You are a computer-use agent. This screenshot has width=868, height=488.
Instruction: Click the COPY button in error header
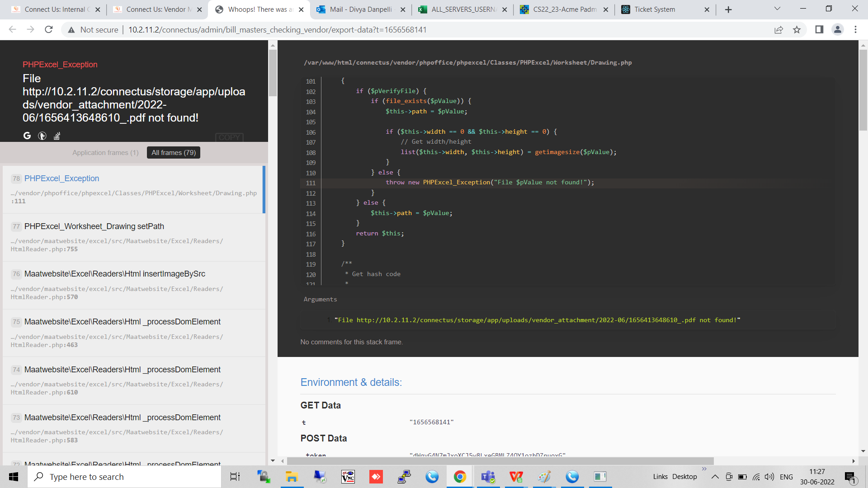click(229, 137)
